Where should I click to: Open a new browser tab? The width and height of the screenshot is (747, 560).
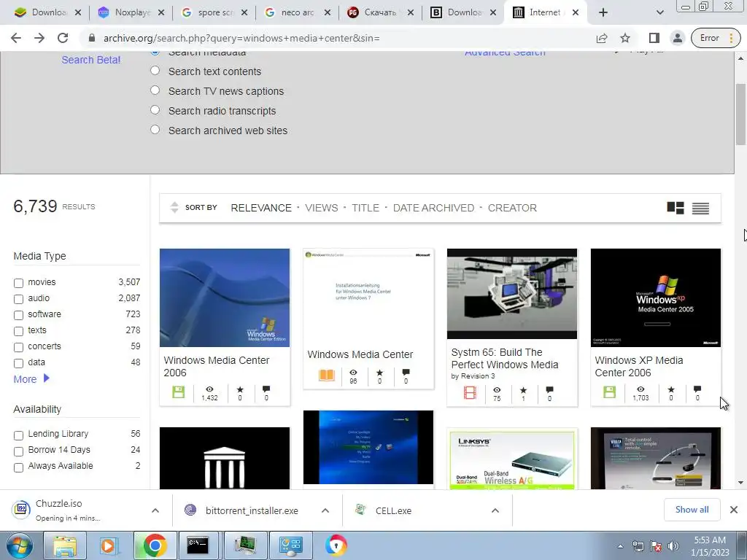tap(603, 12)
